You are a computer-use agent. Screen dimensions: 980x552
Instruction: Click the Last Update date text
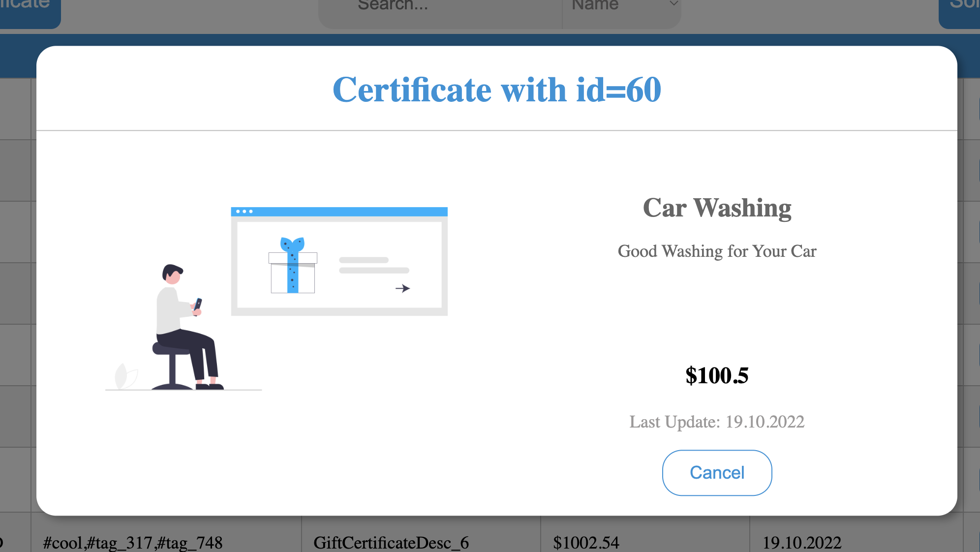[x=717, y=422]
